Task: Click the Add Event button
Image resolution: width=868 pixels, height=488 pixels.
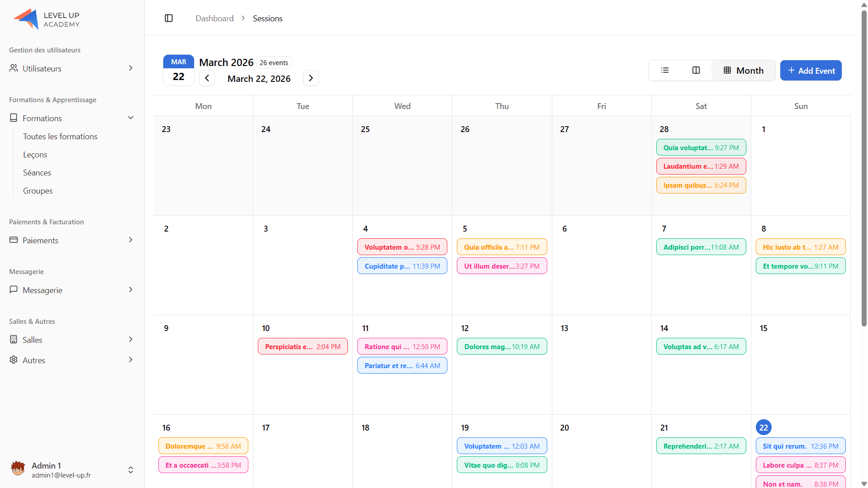Action: (x=811, y=71)
